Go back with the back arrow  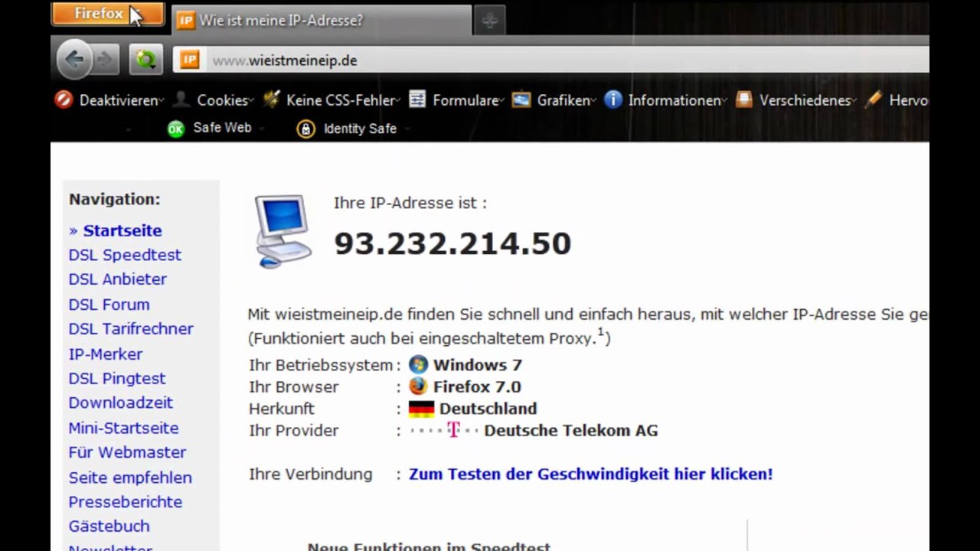coord(74,60)
